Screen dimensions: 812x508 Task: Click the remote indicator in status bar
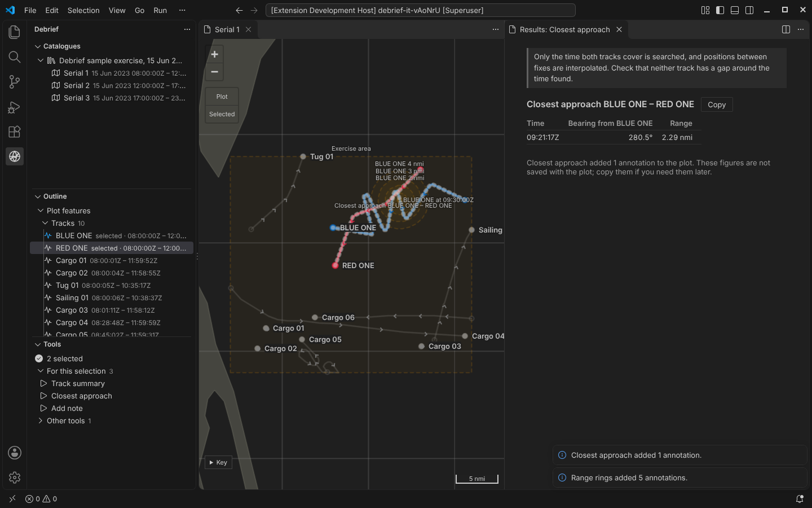coord(12,499)
